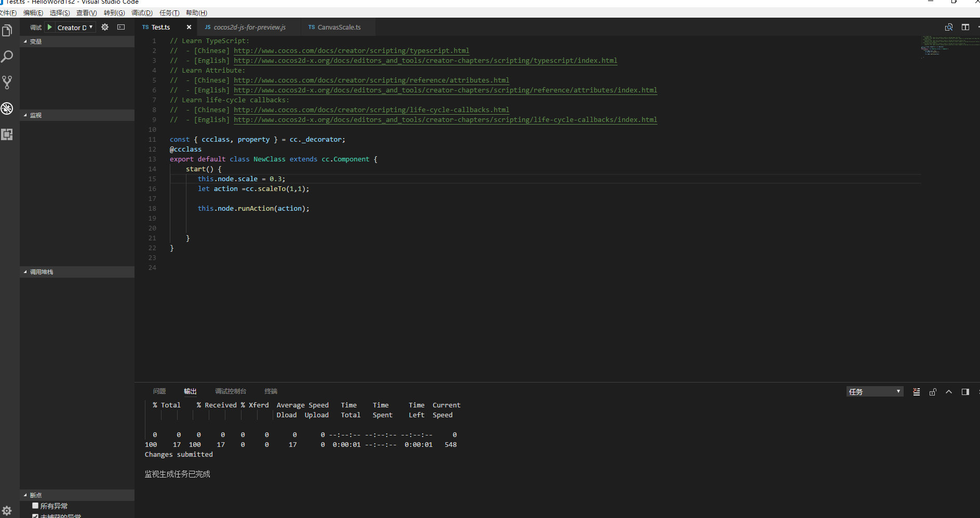Clear the output panel
980x518 pixels.
click(x=917, y=392)
